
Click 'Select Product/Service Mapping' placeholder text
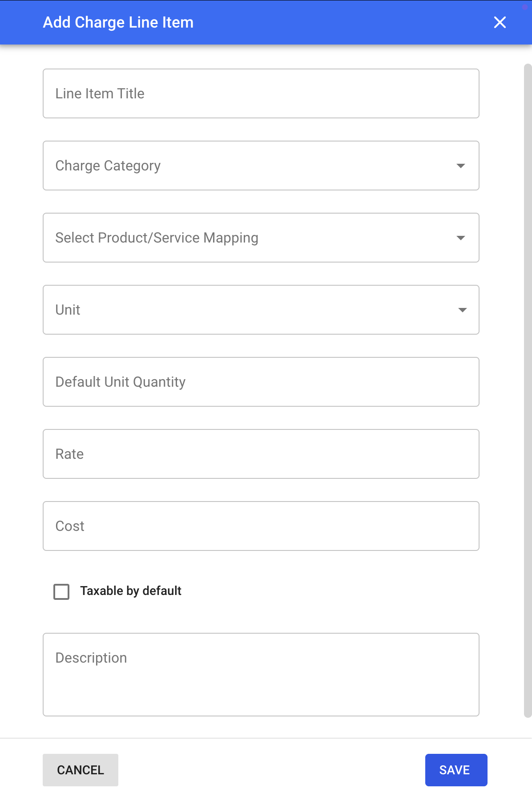(x=157, y=238)
